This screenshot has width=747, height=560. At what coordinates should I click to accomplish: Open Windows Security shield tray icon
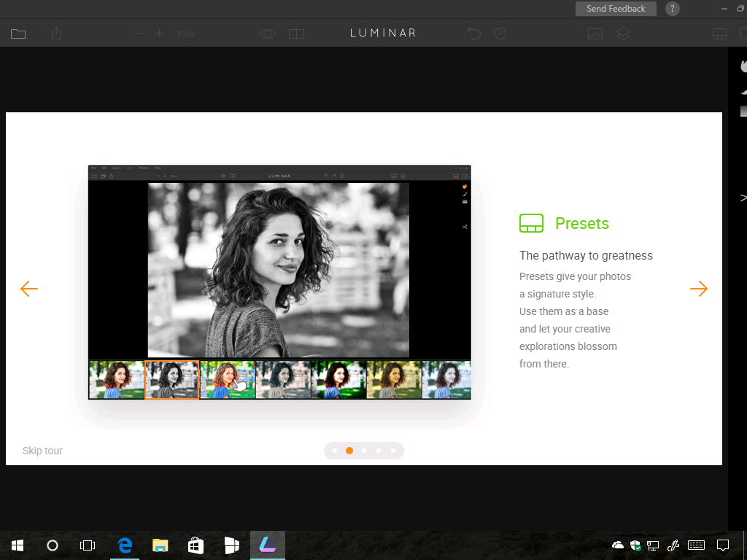point(635,545)
